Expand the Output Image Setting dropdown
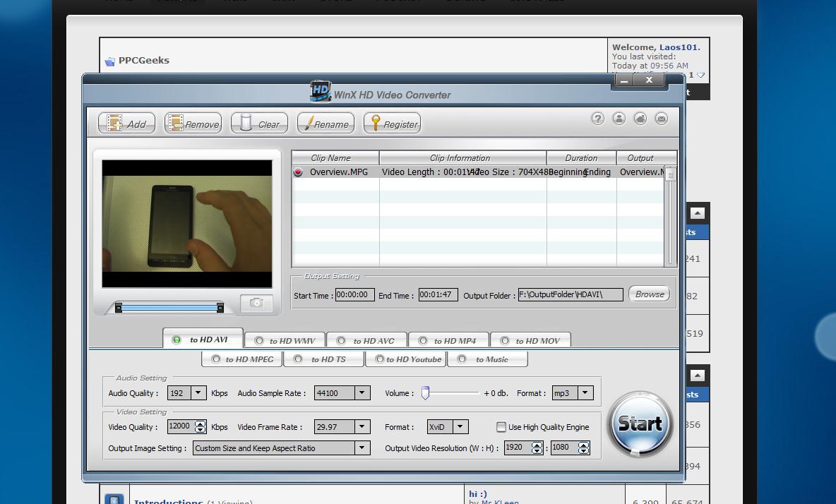This screenshot has height=504, width=836. pos(362,448)
